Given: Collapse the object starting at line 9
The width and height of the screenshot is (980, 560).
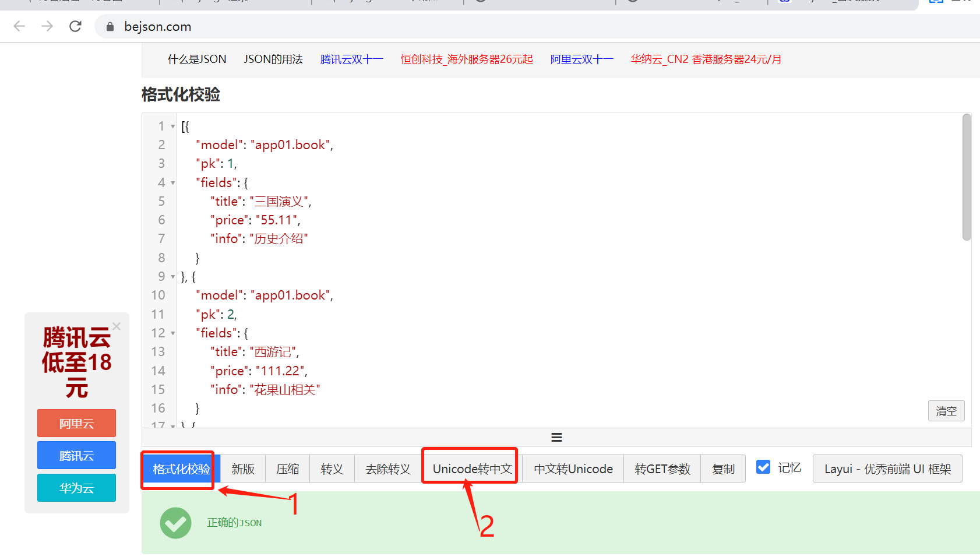Looking at the screenshot, I should [x=173, y=277].
